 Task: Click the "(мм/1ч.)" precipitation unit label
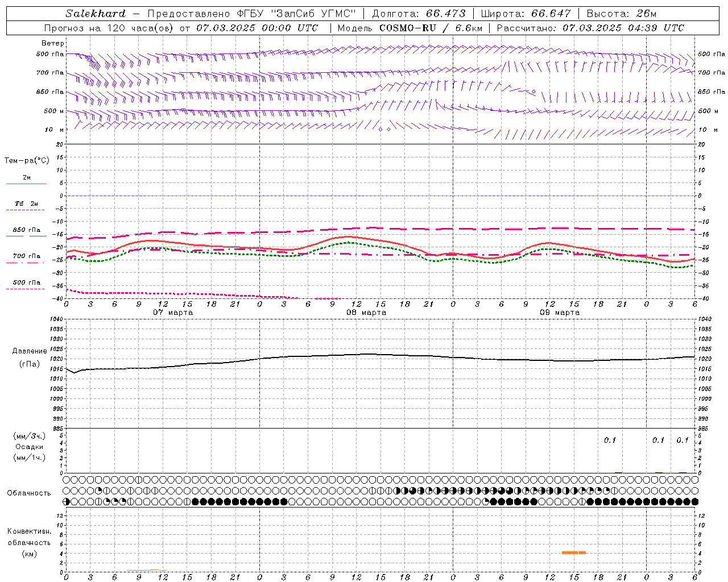30,458
